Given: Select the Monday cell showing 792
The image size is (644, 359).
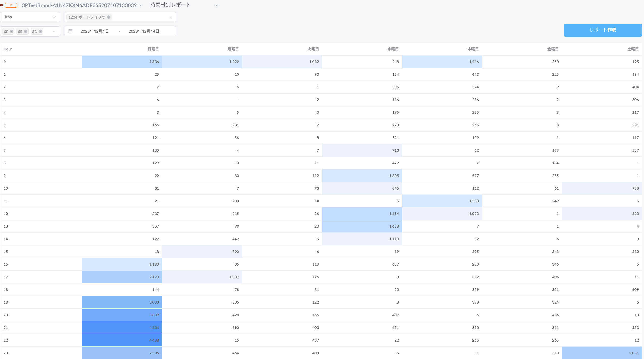Looking at the screenshot, I should 202,252.
